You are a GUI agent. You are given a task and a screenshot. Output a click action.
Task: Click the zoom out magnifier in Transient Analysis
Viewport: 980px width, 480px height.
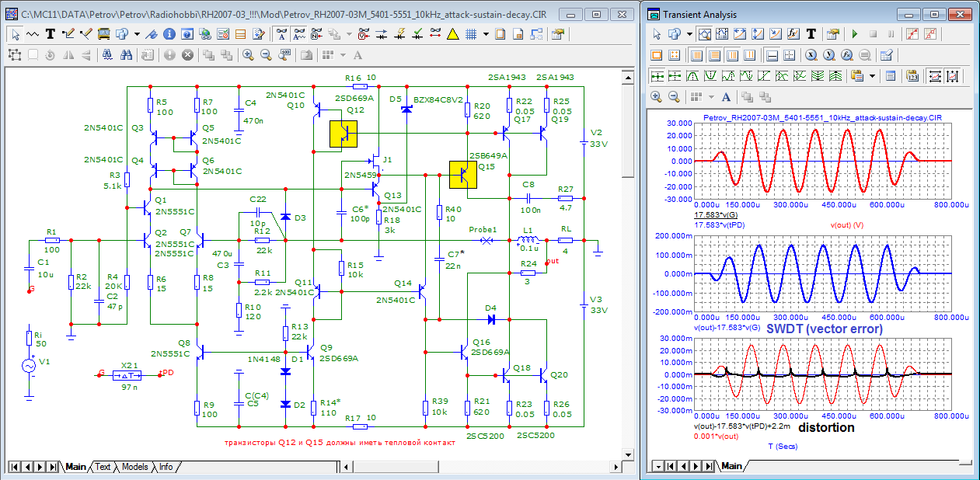[674, 97]
